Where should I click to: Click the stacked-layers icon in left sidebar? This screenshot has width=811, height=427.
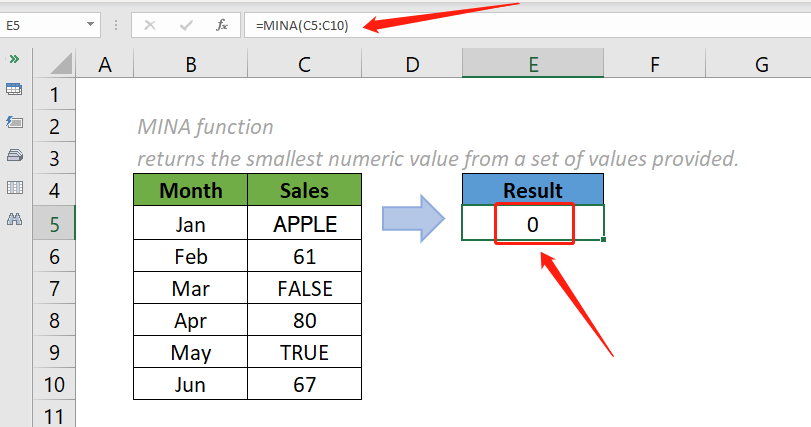15,155
